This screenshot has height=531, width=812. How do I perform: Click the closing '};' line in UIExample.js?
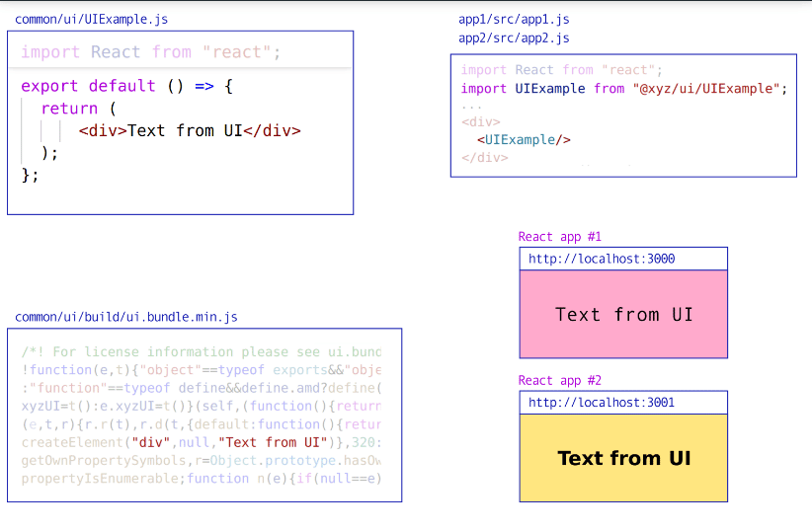[30, 175]
